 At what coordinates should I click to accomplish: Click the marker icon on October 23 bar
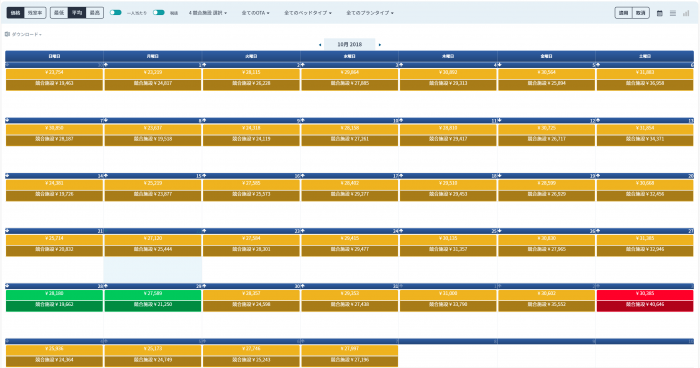click(x=204, y=231)
